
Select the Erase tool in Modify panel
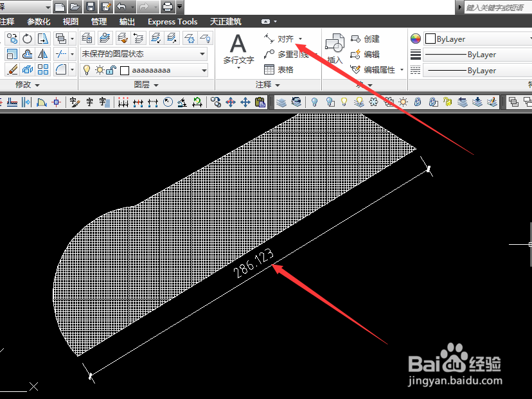click(12, 70)
